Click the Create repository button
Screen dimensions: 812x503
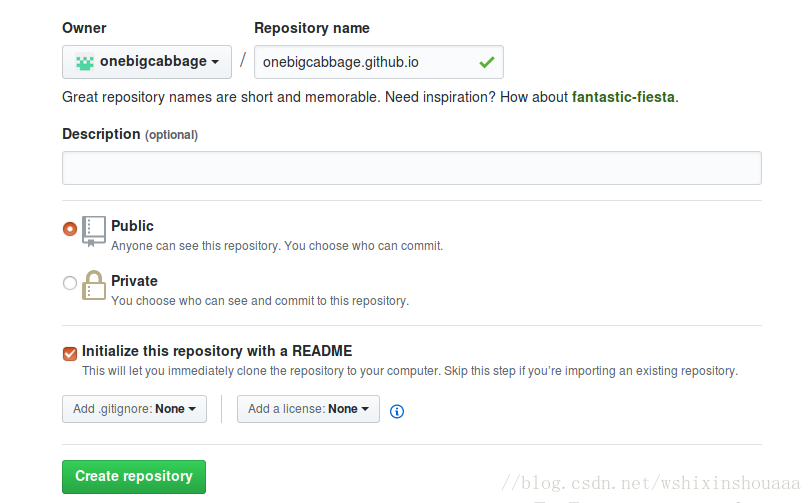(134, 477)
